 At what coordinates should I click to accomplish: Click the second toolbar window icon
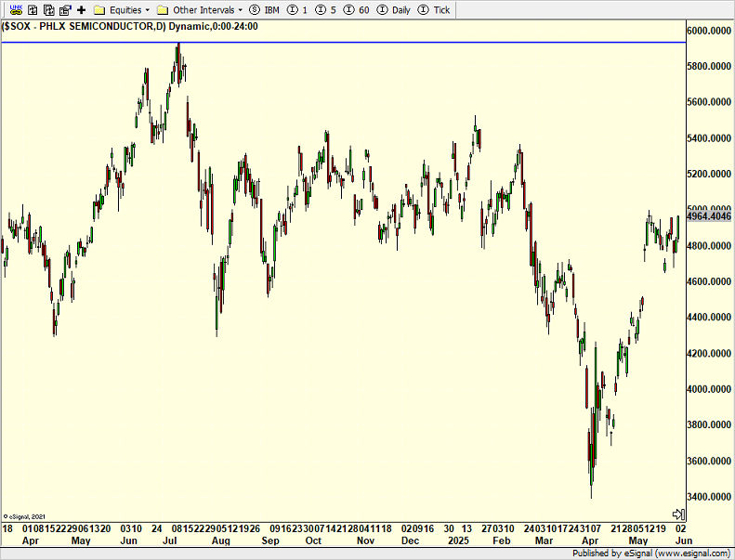click(x=33, y=9)
